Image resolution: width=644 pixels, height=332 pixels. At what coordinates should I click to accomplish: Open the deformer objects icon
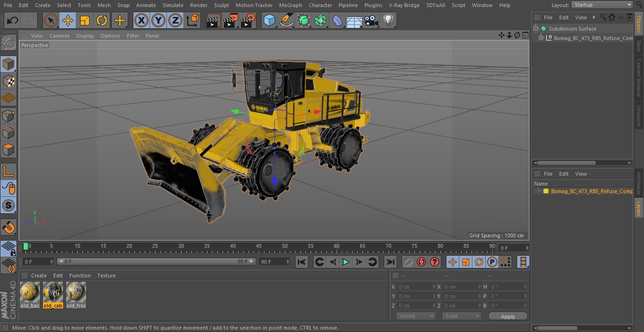(338, 20)
